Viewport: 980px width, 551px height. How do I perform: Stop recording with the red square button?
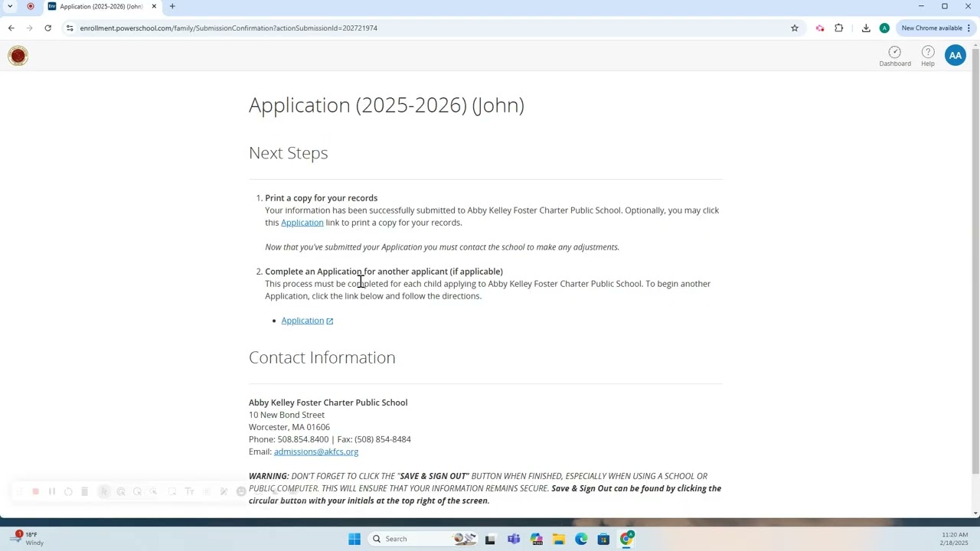pyautogui.click(x=35, y=492)
